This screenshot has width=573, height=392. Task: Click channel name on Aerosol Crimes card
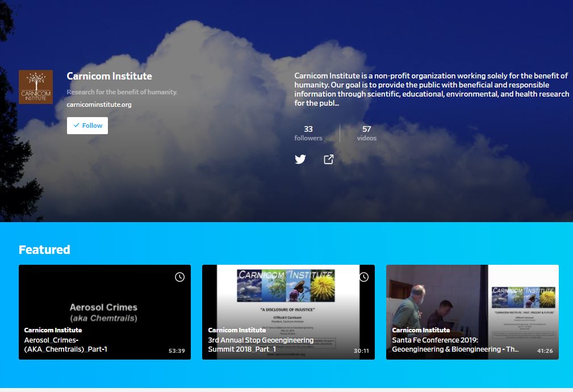53,330
